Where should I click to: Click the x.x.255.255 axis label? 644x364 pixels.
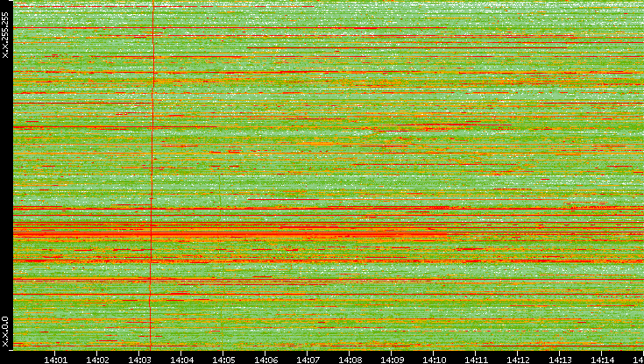pos(5,35)
